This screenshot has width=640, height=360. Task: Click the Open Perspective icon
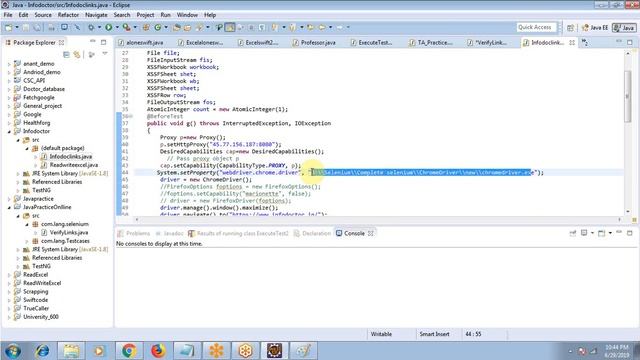[x=570, y=27]
